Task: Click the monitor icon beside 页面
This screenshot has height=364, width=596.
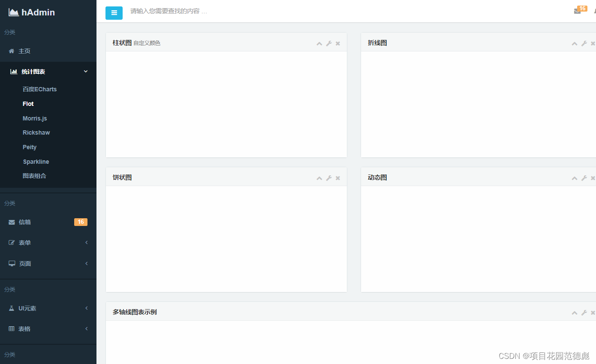Action: point(12,264)
